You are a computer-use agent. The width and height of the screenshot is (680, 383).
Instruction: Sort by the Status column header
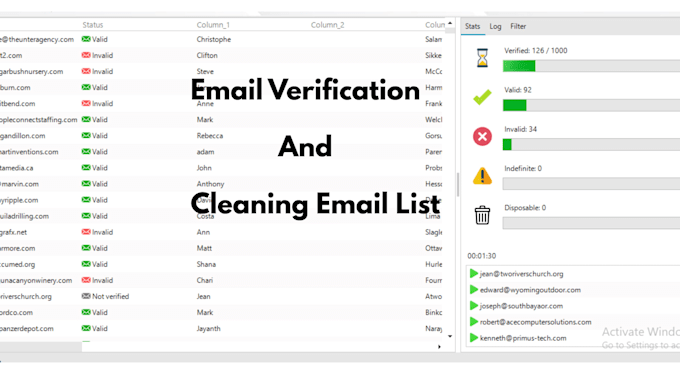click(x=93, y=25)
